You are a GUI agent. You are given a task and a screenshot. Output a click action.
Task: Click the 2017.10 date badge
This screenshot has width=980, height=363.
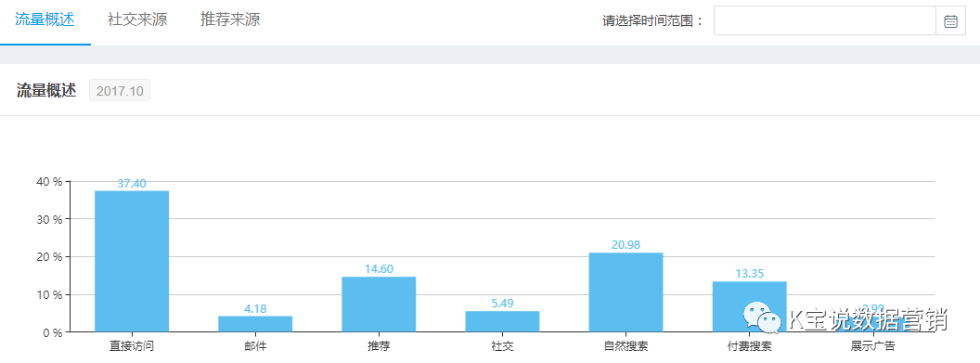(x=120, y=91)
